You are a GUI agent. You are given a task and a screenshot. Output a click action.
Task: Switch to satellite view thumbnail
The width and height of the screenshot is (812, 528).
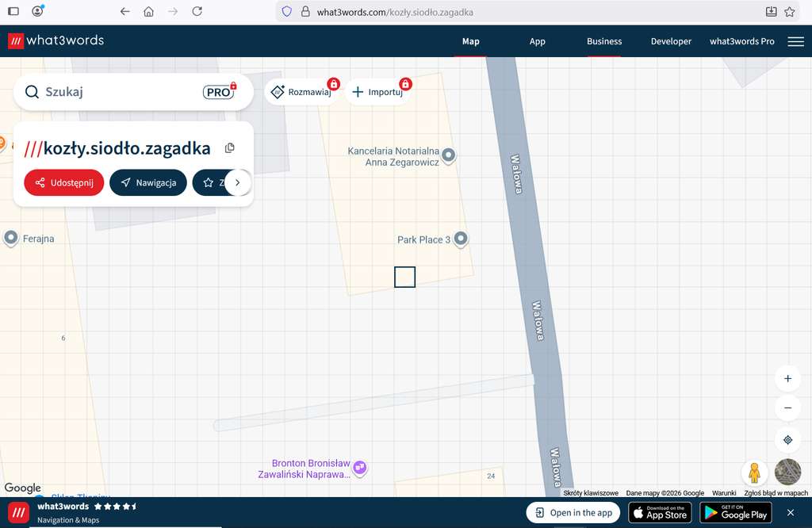787,472
